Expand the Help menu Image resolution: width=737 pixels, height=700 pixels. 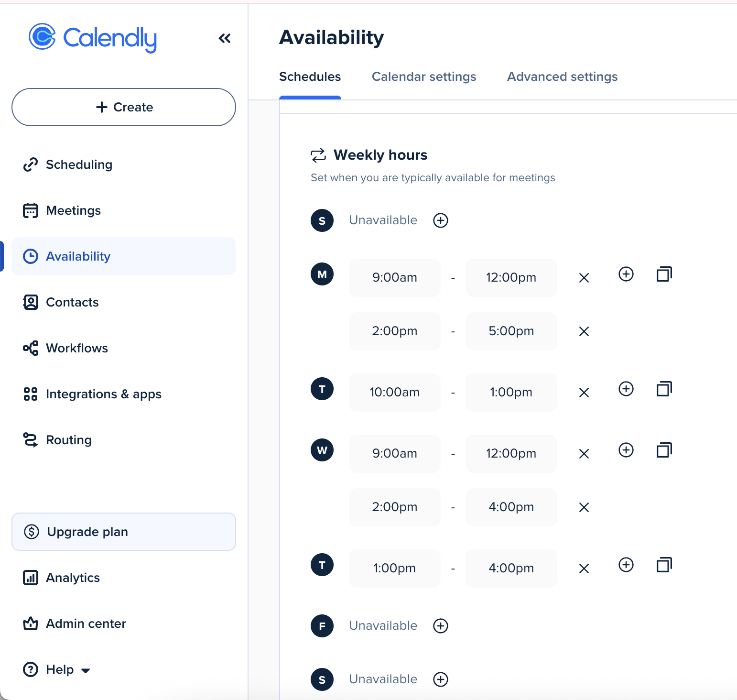pyautogui.click(x=57, y=669)
